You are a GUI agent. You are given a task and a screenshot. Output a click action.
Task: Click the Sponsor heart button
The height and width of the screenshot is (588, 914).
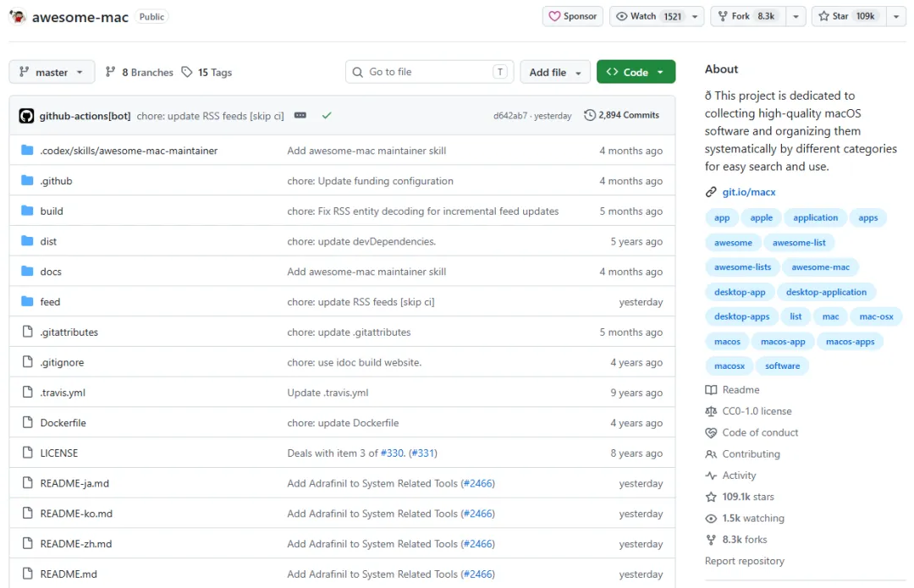click(572, 16)
